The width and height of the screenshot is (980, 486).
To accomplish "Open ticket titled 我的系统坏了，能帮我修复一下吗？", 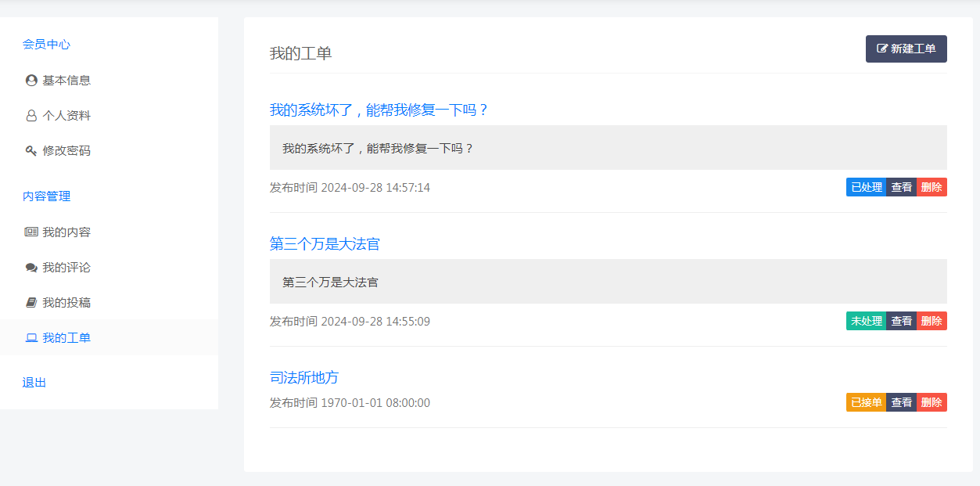I will click(x=379, y=110).
